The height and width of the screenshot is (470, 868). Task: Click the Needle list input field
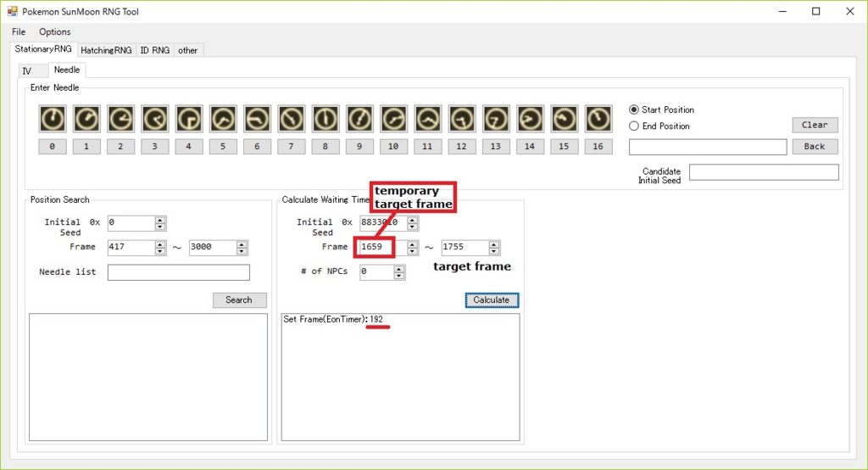(x=179, y=272)
